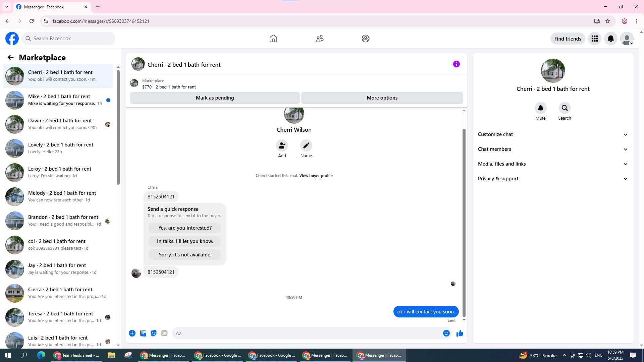Open Melody's 2 bed 1 bath conversation

[x=58, y=196]
